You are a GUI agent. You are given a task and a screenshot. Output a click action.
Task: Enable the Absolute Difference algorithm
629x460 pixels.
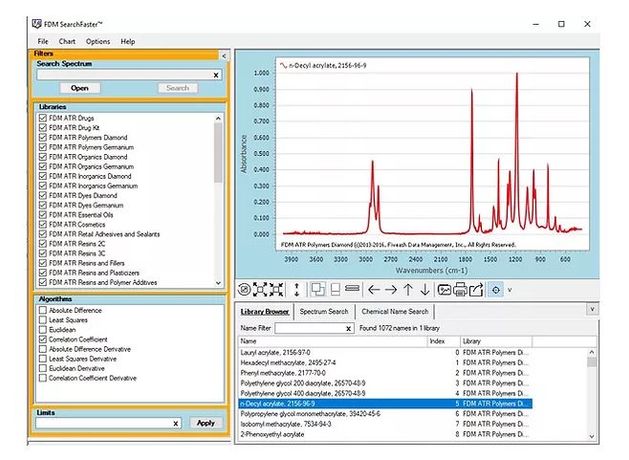click(43, 310)
